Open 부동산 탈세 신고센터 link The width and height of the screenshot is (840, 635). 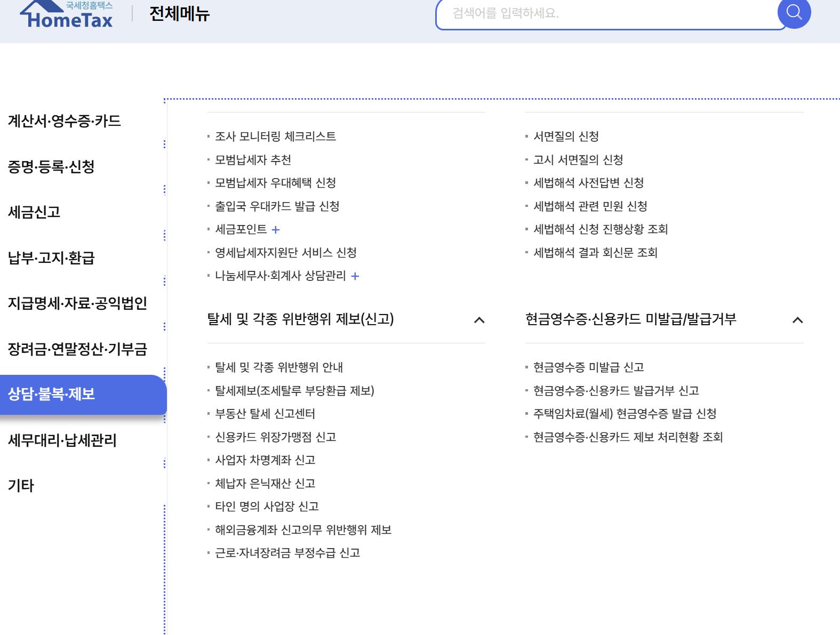pos(265,414)
